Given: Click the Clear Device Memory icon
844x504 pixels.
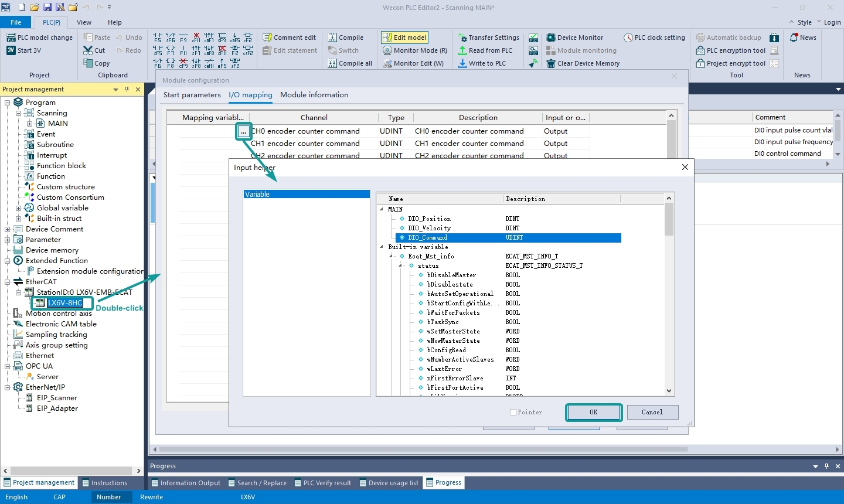Looking at the screenshot, I should (x=551, y=63).
